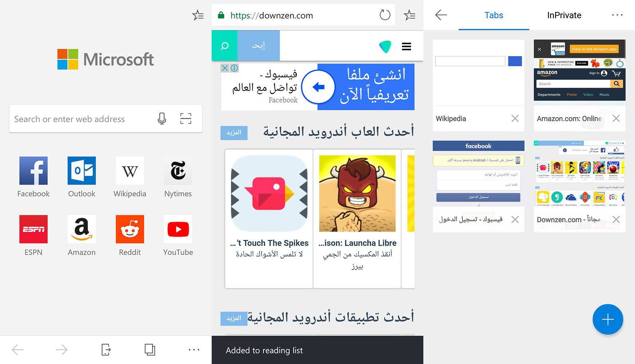Open the tabs overview icon
The height and width of the screenshot is (364, 635).
click(x=150, y=350)
